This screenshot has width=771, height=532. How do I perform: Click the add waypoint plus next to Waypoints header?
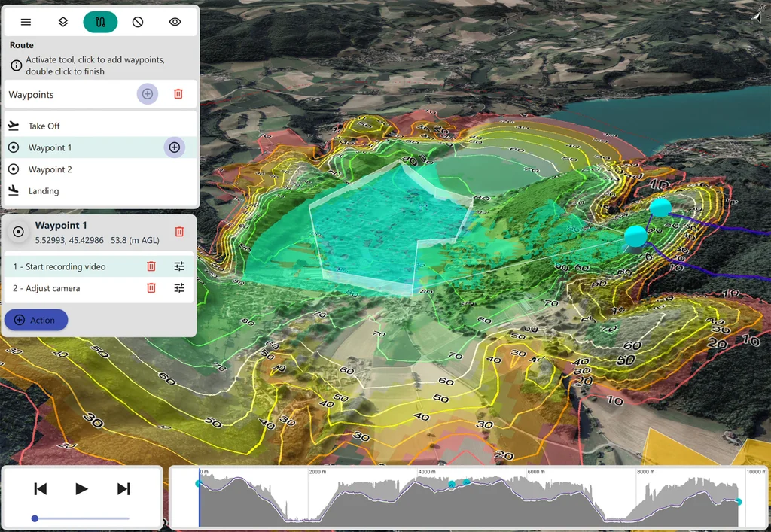point(147,94)
